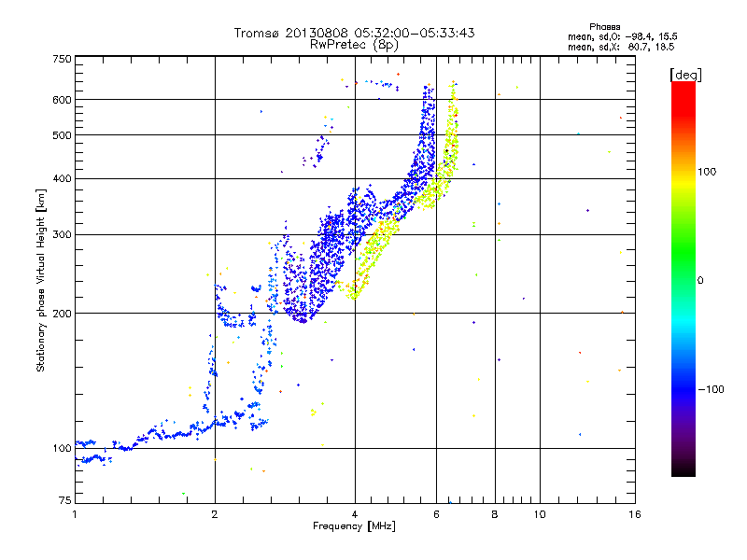Screen dimensions: 747x560
Task: Click the "mean, sd,O: -98.4, 15.5" line
Action: click(622, 36)
